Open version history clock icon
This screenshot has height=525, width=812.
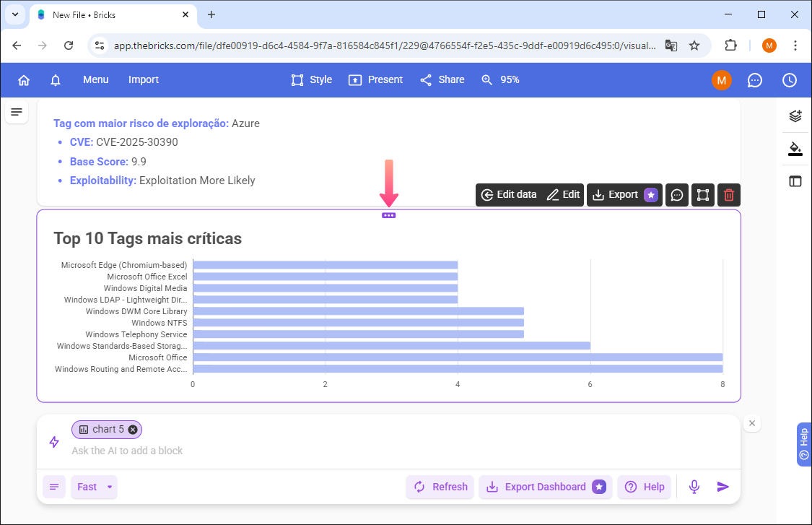pos(789,80)
